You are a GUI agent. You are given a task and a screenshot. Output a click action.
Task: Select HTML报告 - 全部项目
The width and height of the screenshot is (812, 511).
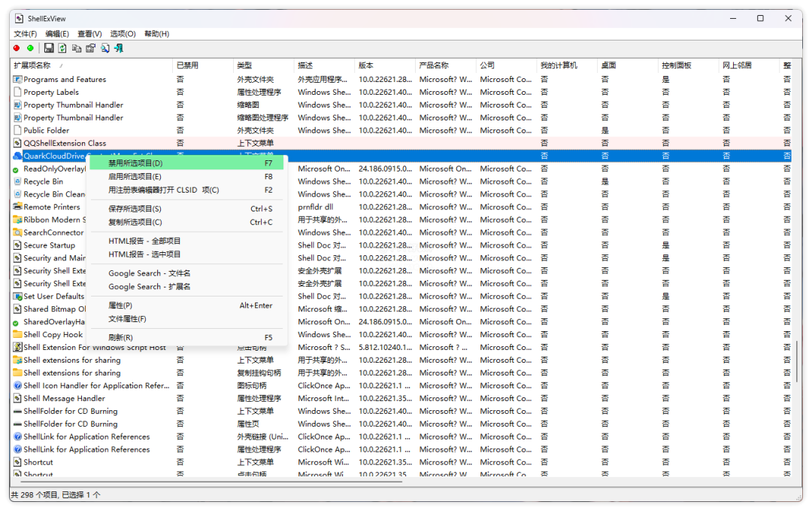click(x=187, y=241)
